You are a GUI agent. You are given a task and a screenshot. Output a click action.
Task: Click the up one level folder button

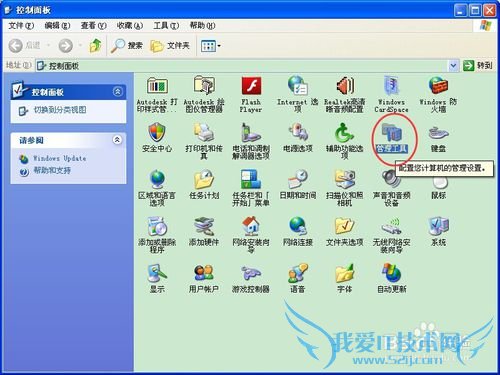point(95,45)
